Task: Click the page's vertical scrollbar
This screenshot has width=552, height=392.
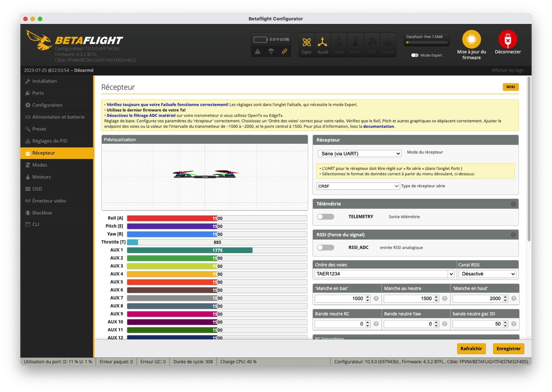Action: pos(529,159)
